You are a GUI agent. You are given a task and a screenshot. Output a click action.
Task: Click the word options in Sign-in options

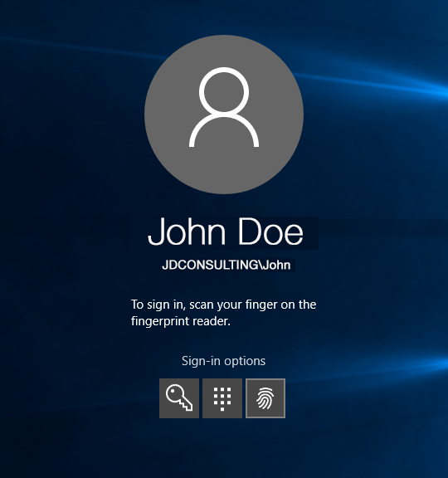[x=245, y=362]
